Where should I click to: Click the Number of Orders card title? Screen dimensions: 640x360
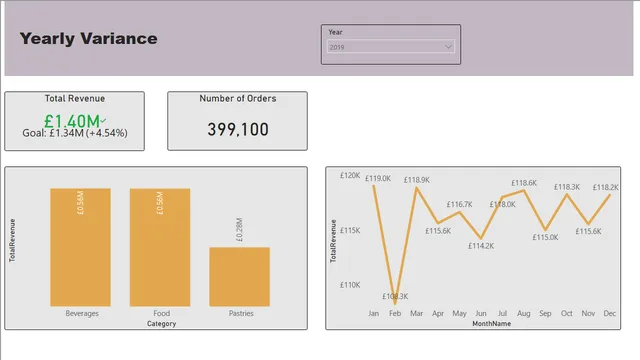point(238,98)
